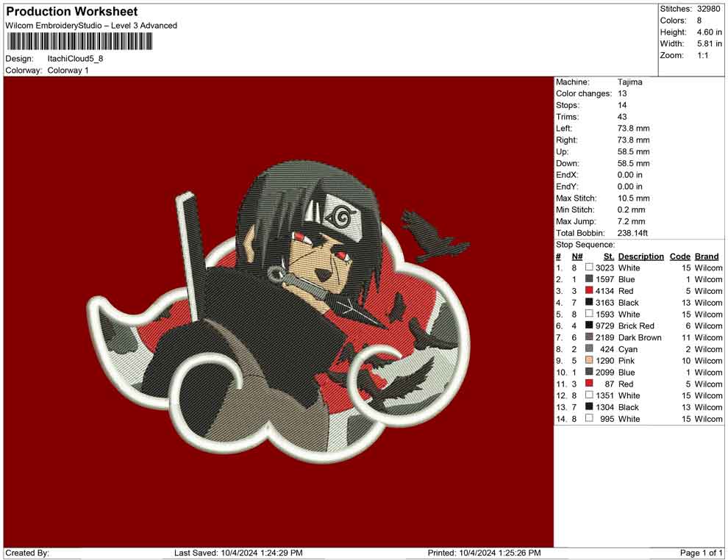The image size is (728, 560).
Task: Click the Machine value 'Tajima'
Action: click(630, 82)
